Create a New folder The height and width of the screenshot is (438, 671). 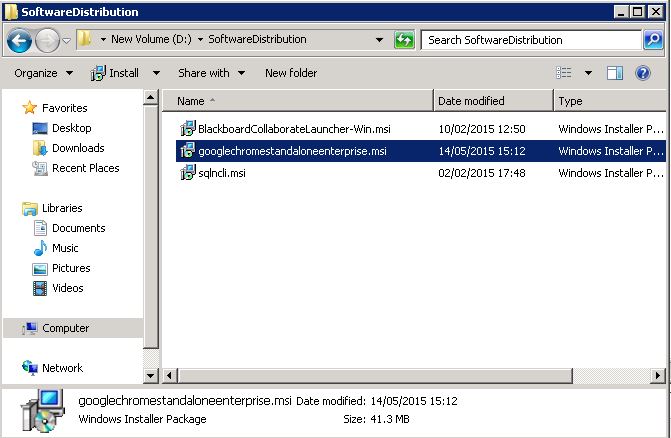click(x=291, y=73)
